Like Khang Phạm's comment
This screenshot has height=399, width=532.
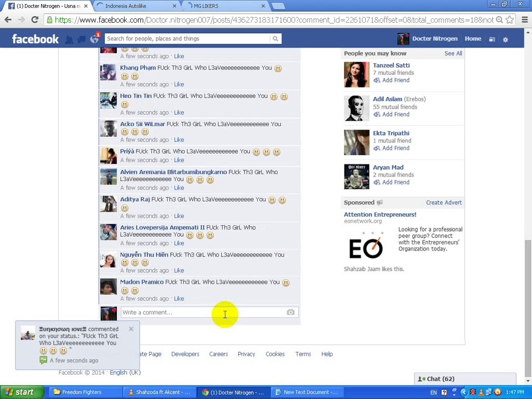click(179, 84)
